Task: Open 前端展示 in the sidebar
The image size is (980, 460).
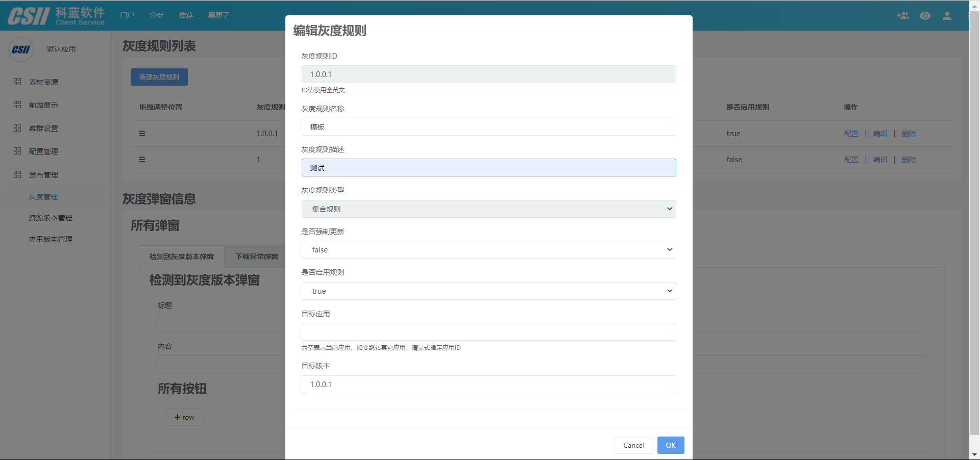Action: coord(43,105)
